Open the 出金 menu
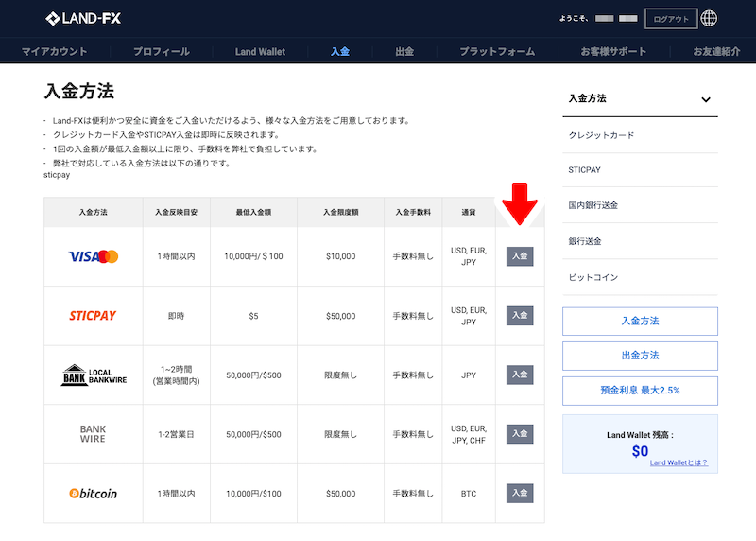756x541 pixels. [404, 51]
